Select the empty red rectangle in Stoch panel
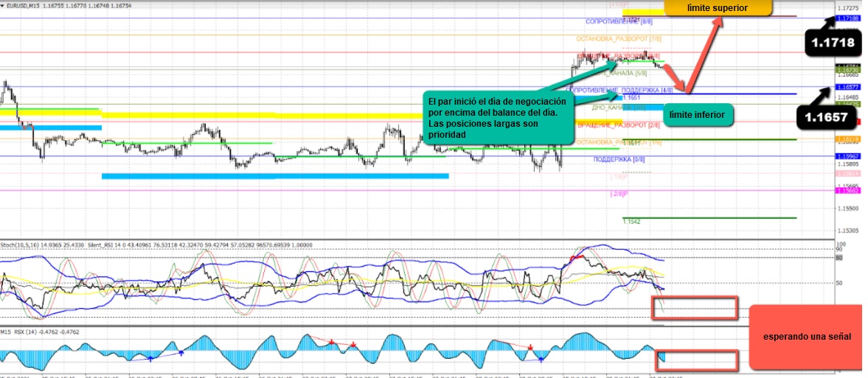Image resolution: width=868 pixels, height=378 pixels. pyautogui.click(x=694, y=308)
